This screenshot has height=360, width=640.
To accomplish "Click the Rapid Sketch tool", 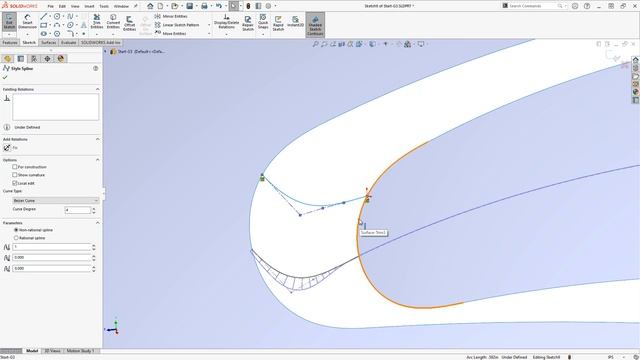I will pos(278,23).
